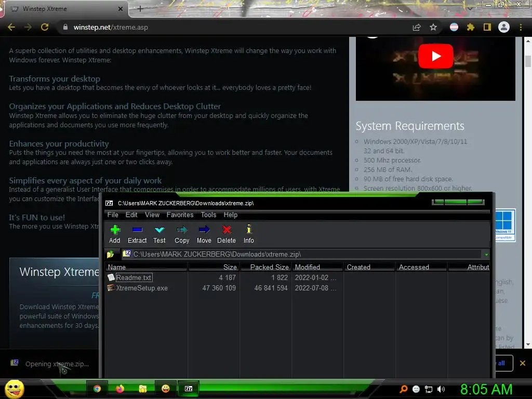The image size is (532, 399).
Task: Click the red Delete icon
Action: (227, 234)
